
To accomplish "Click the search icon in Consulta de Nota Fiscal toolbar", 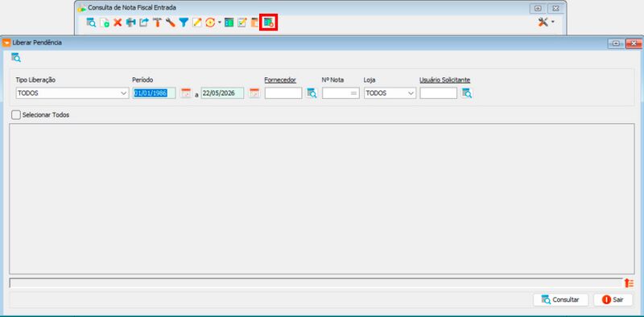I will click(x=91, y=23).
